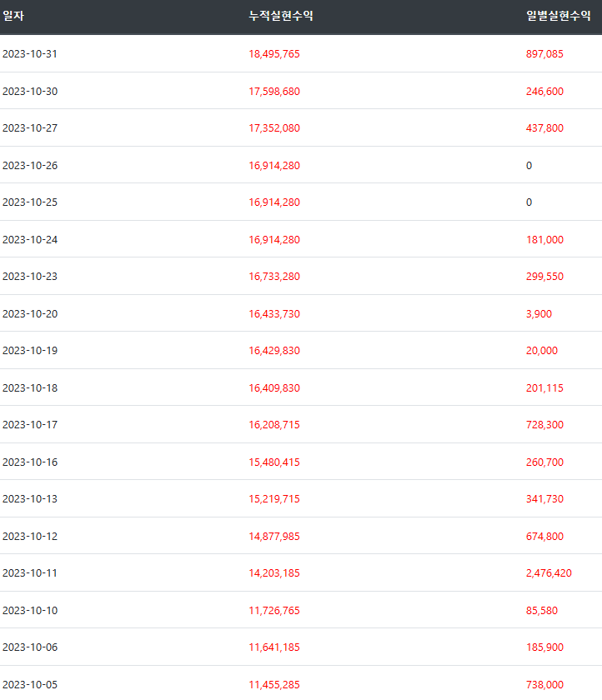Image resolution: width=602 pixels, height=700 pixels.
Task: Select the 2023-10-19 date cell
Action: coord(30,351)
